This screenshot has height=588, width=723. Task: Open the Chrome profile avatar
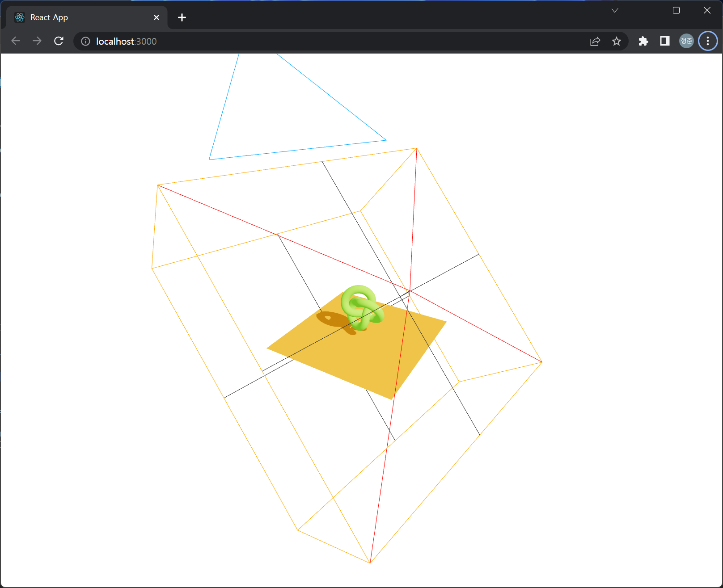click(686, 41)
